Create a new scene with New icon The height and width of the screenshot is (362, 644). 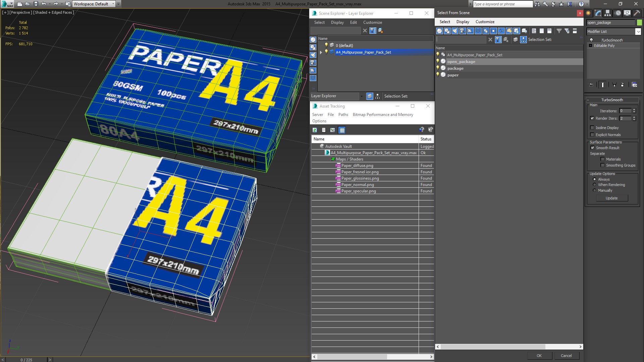tap(20, 4)
